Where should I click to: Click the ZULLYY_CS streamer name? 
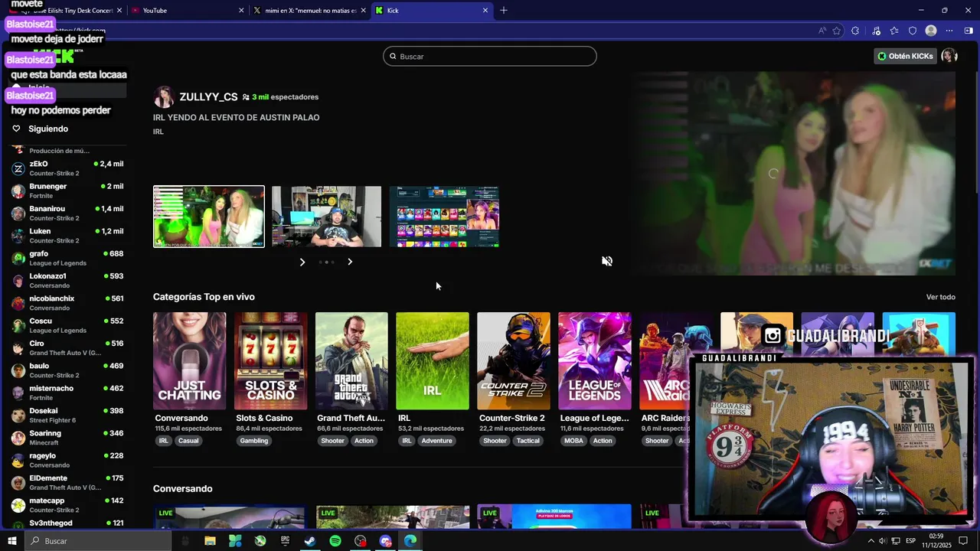(208, 97)
